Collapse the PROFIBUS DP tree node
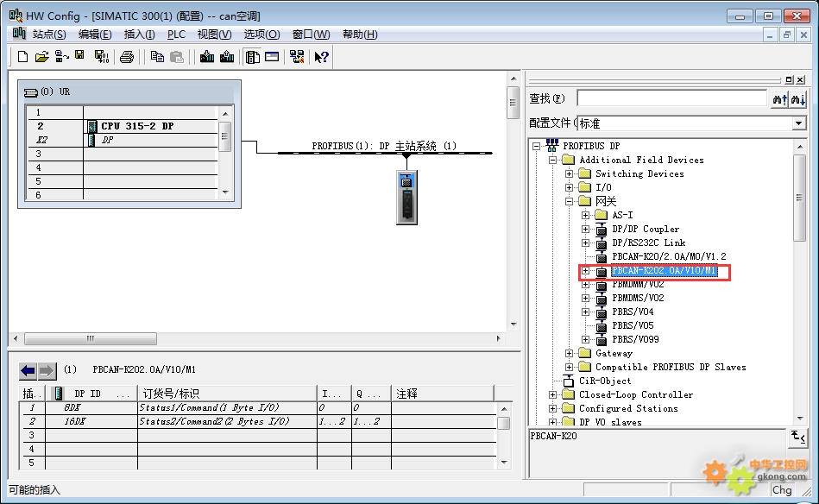819x504 pixels. point(536,146)
